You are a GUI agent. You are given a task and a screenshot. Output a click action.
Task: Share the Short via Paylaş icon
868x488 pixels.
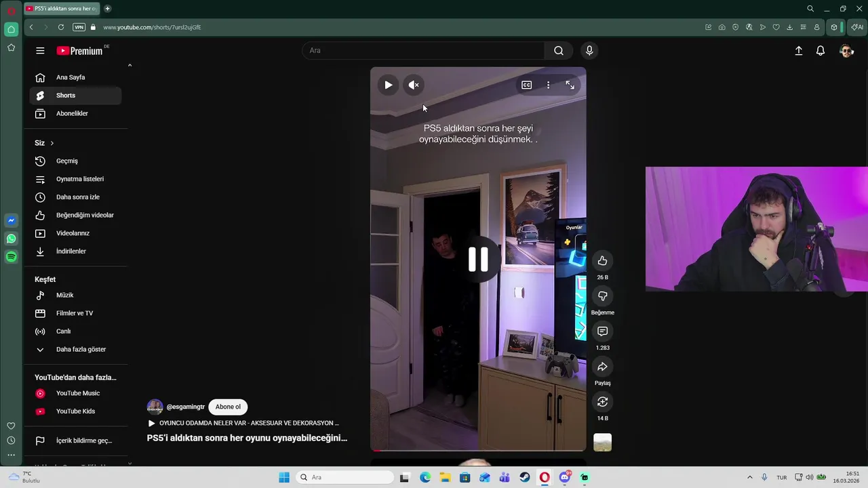click(602, 367)
